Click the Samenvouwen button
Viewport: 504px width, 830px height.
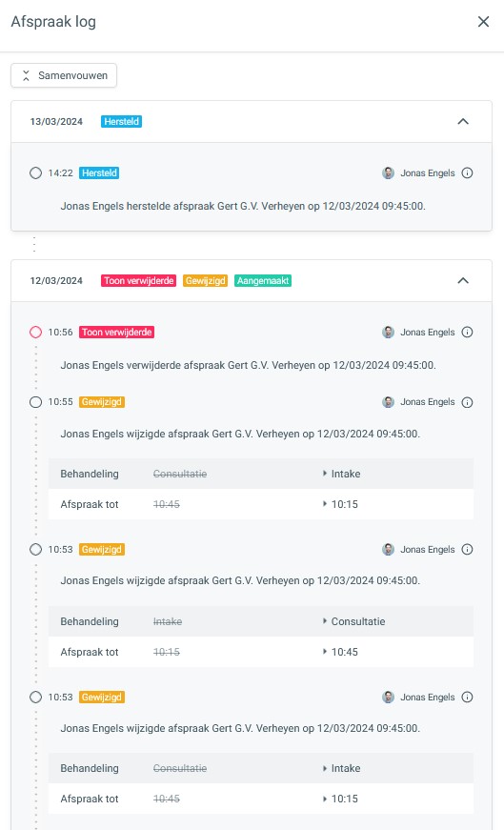[x=64, y=75]
